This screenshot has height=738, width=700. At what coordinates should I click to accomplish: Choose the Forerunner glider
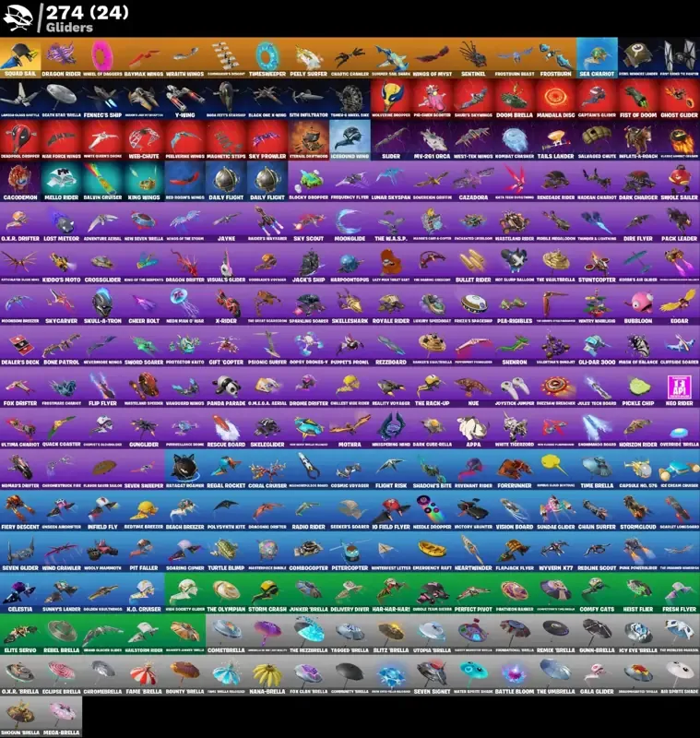515,470
